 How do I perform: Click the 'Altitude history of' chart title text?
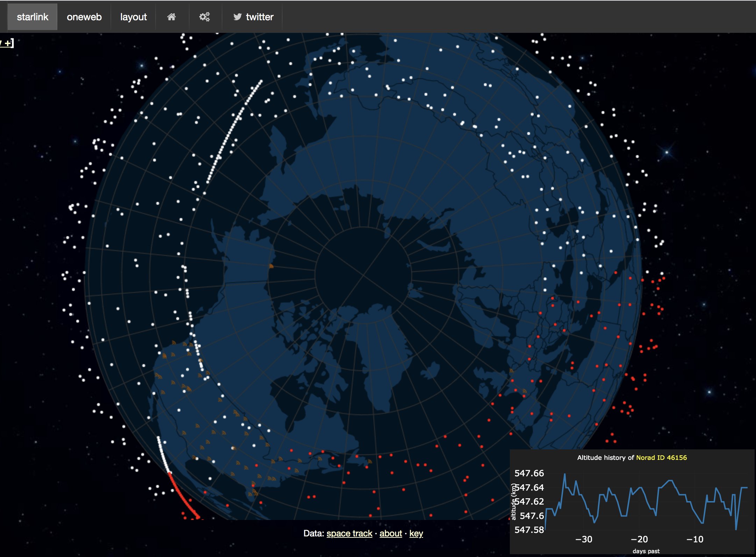point(605,457)
